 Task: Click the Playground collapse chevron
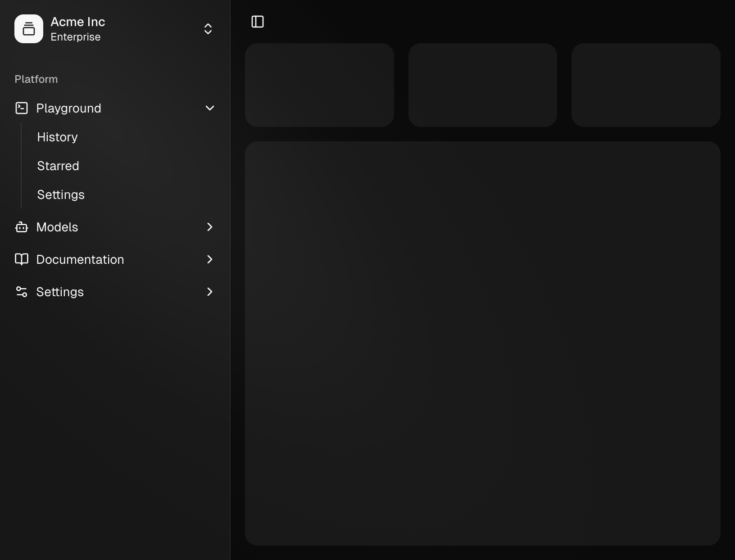(209, 108)
